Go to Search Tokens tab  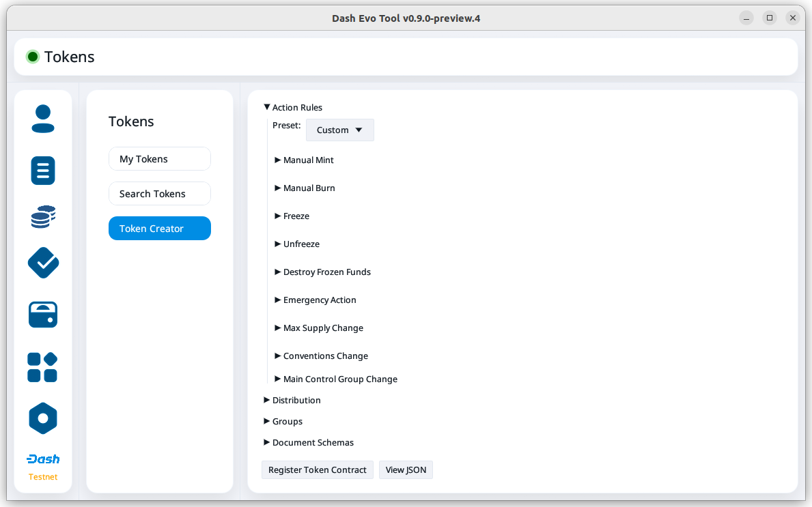tap(159, 194)
